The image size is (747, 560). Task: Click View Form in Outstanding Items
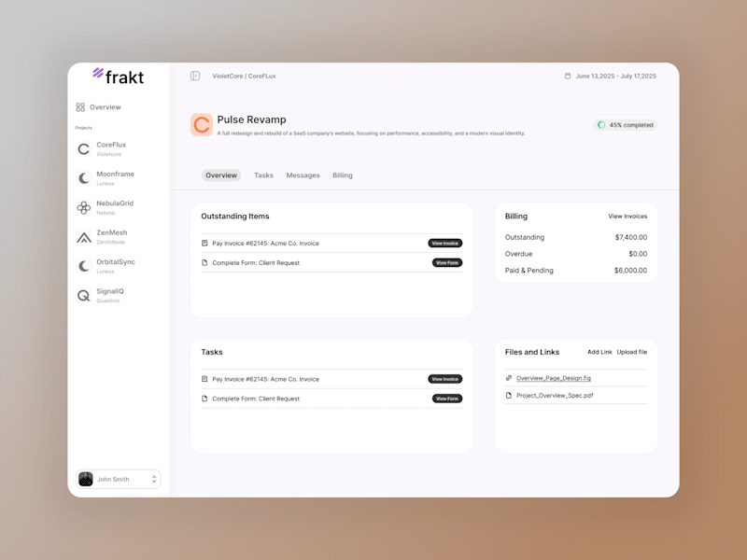[447, 262]
